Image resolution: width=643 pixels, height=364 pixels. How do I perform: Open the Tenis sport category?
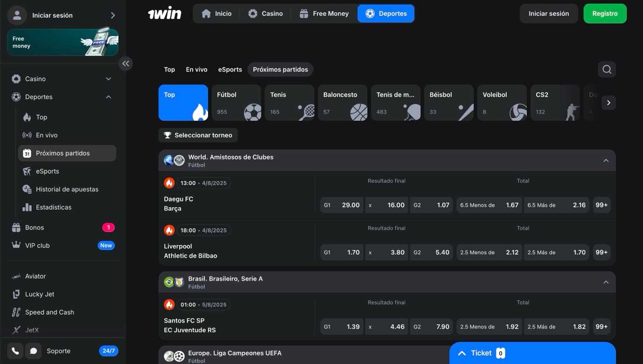289,102
